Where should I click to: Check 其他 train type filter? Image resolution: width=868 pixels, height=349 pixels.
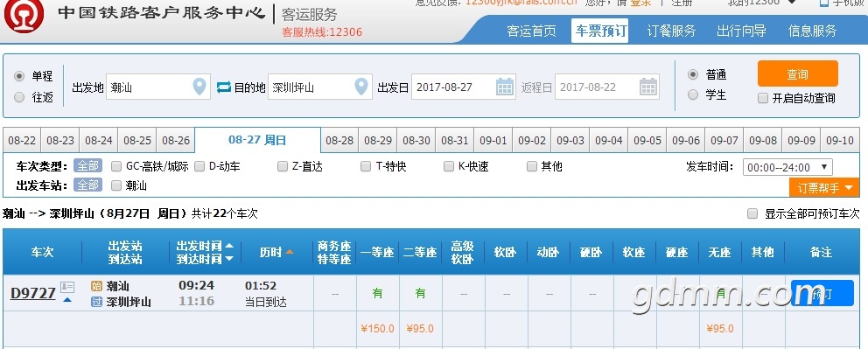click(531, 166)
